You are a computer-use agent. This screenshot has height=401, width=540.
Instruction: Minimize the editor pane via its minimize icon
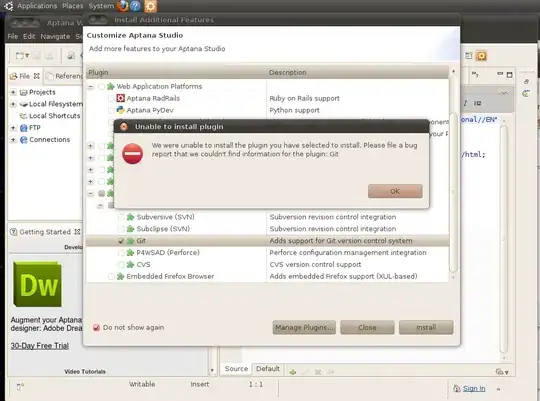[x=500, y=74]
